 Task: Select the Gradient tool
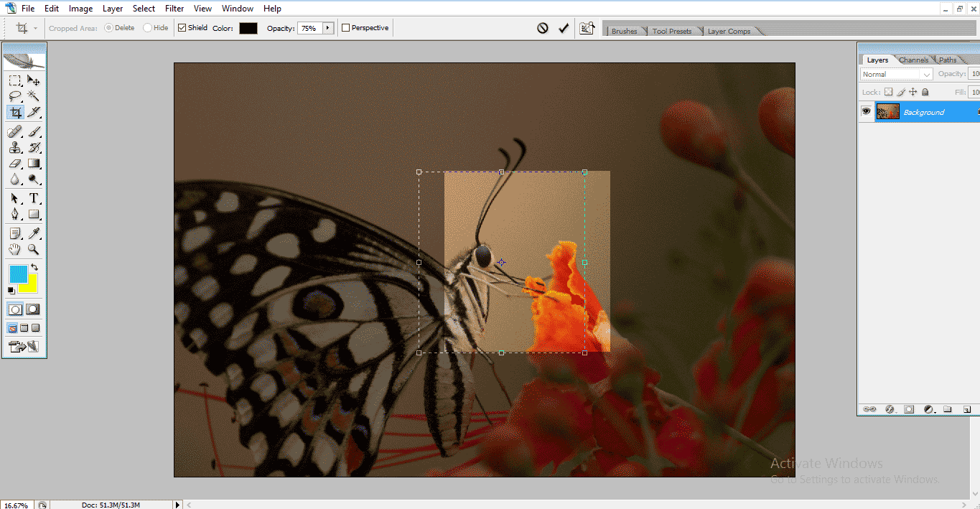click(34, 164)
